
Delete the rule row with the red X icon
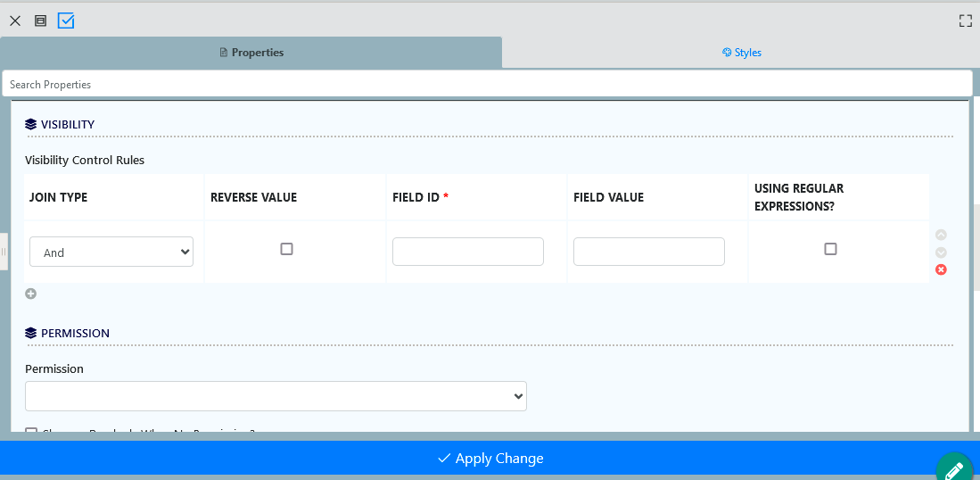(x=942, y=270)
